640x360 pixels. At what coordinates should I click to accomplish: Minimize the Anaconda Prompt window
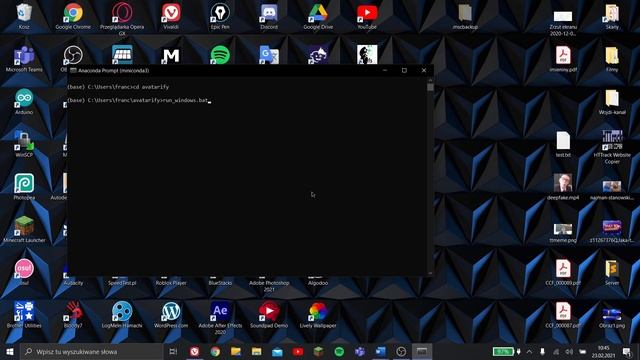[384, 70]
